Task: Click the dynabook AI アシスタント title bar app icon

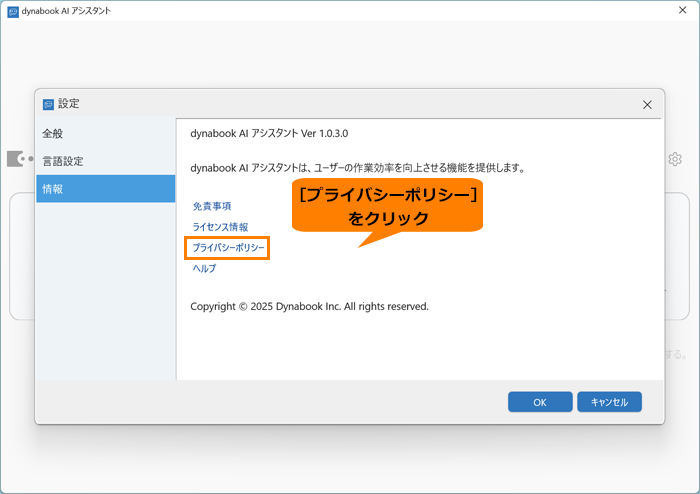Action: coord(13,12)
